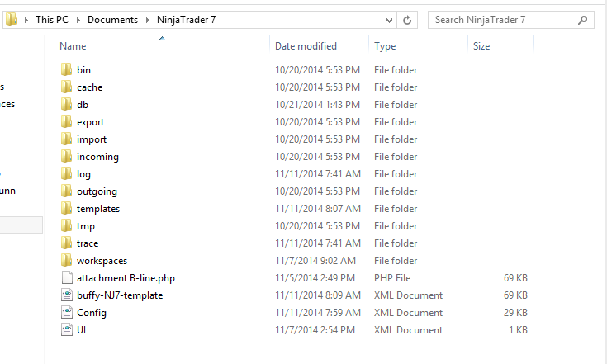Click date 10/21/2014 1:43 PM
This screenshot has height=364, width=607.
(x=317, y=105)
